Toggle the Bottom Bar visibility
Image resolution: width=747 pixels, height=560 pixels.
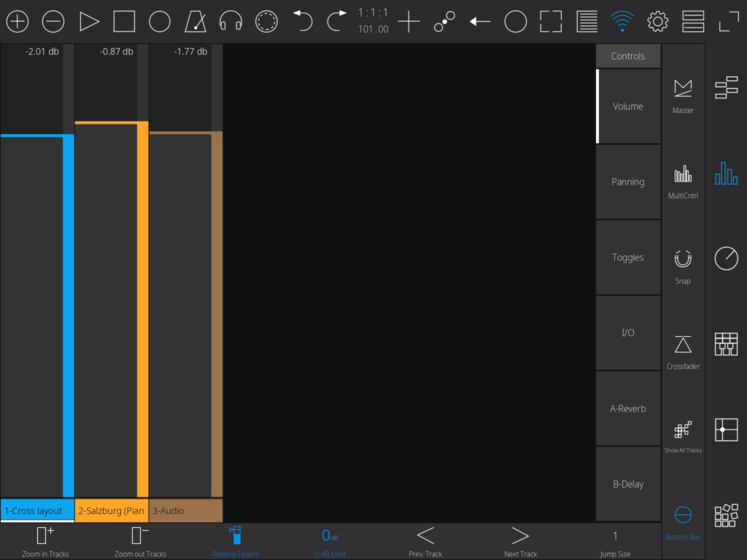[683, 522]
